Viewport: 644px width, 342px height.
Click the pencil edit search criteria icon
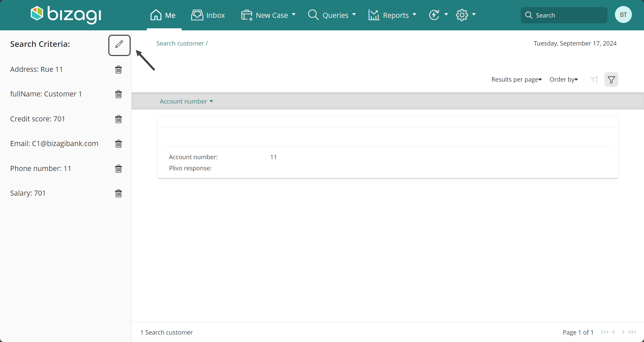pos(119,45)
